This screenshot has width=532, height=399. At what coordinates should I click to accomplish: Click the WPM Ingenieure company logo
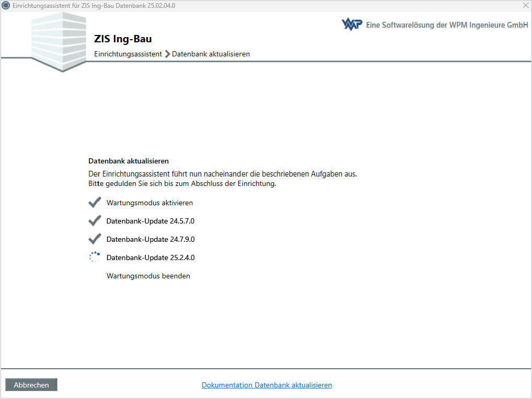pyautogui.click(x=351, y=24)
